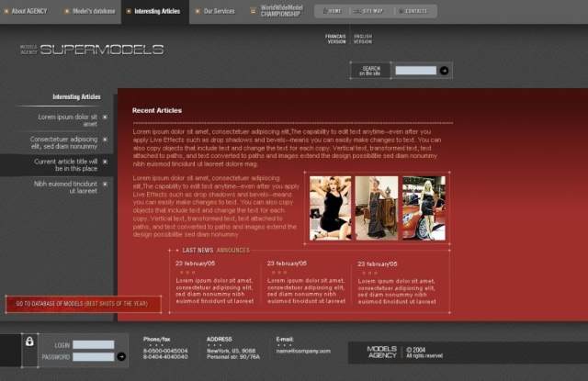Click the Recent Articles heading
Viewport: 588px width, 381px height.
click(157, 110)
